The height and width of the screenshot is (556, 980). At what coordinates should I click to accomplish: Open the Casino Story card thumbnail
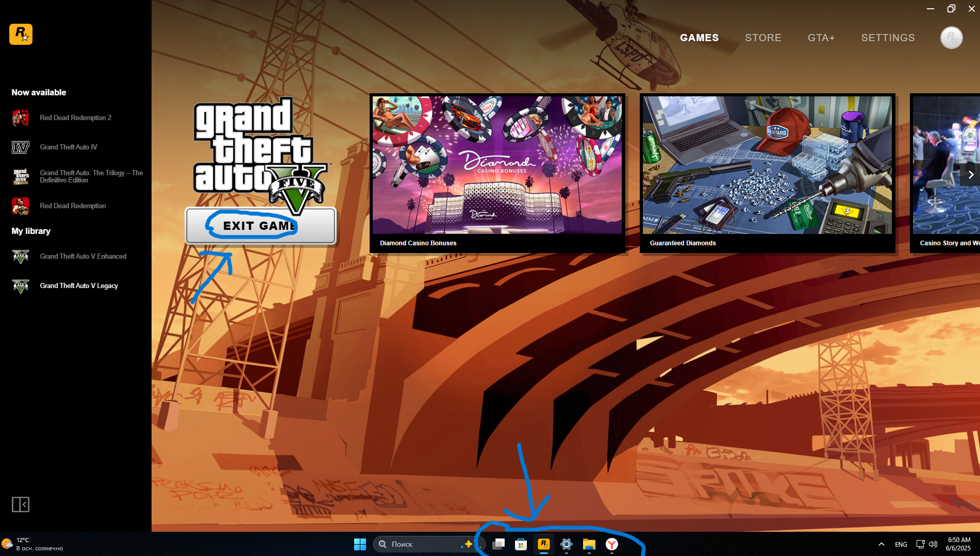[x=946, y=165]
